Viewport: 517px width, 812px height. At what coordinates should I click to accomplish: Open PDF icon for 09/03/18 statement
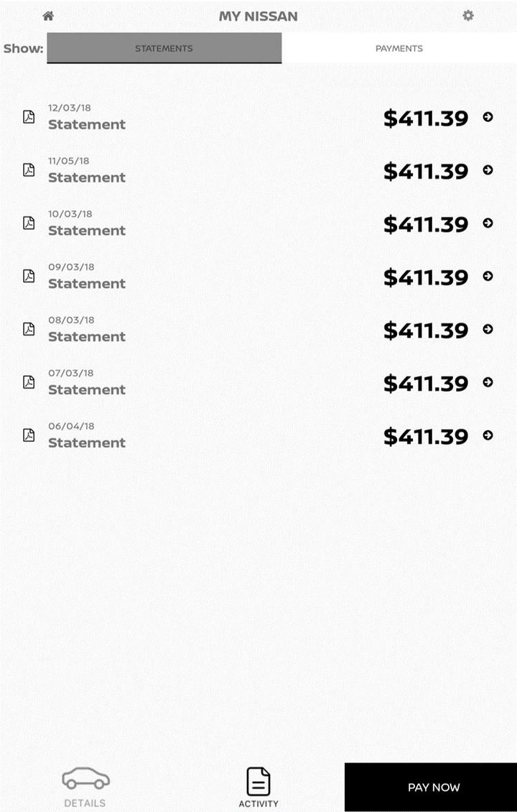[29, 276]
